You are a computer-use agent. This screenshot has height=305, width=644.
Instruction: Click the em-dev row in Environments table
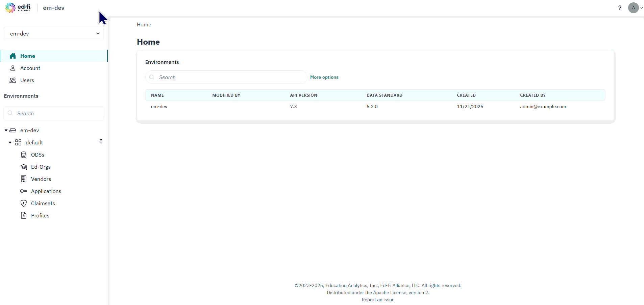tap(159, 107)
